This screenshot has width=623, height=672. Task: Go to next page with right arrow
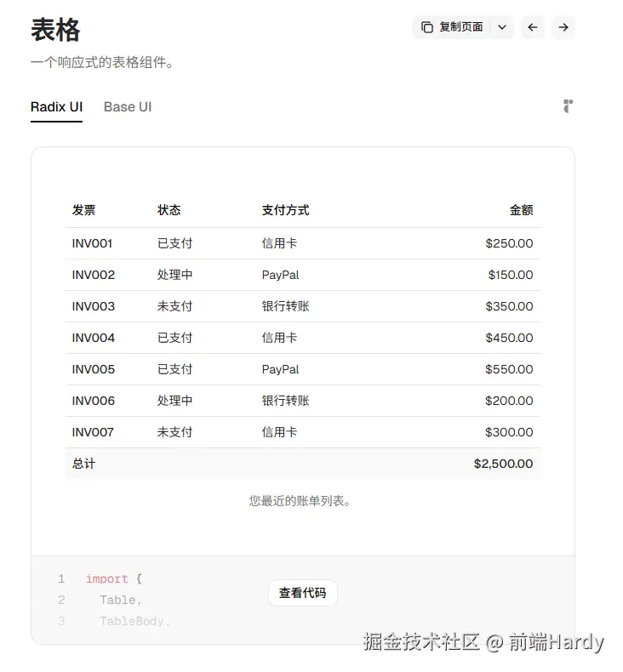tap(563, 27)
